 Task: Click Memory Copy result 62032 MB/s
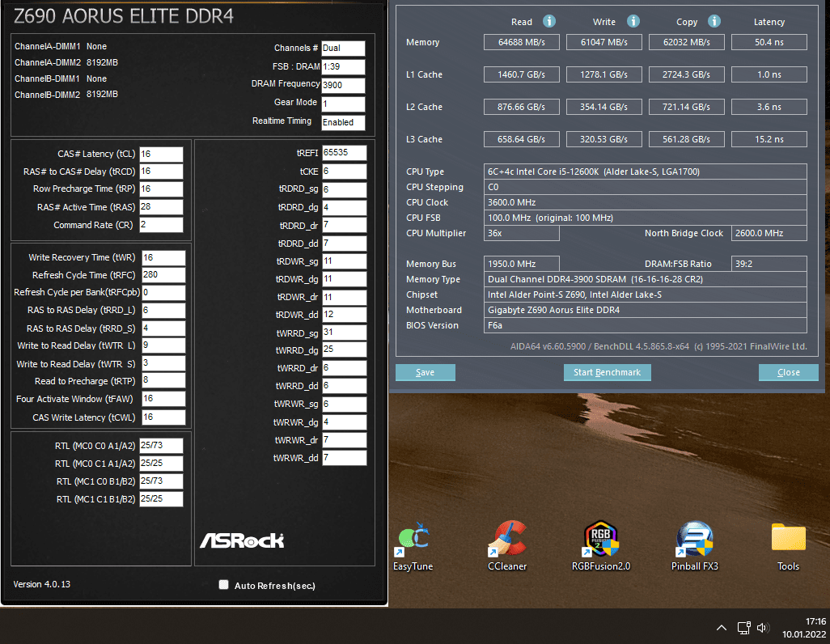pyautogui.click(x=687, y=42)
